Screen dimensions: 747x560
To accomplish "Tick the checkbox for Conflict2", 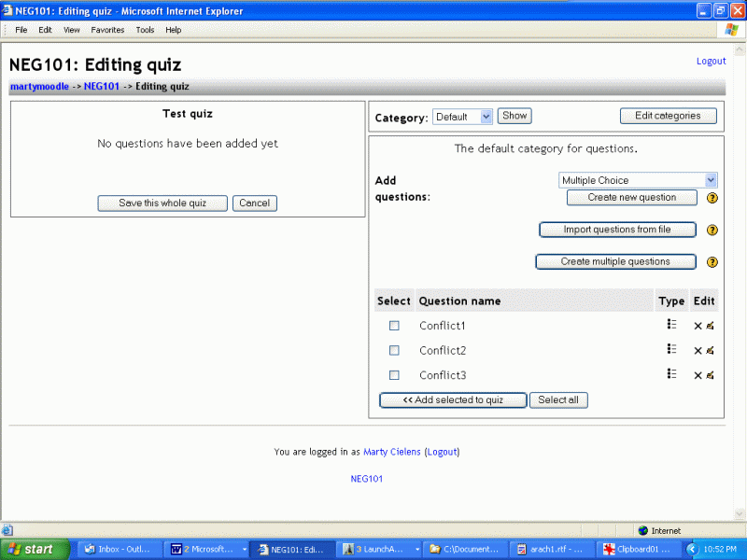I will (394, 351).
